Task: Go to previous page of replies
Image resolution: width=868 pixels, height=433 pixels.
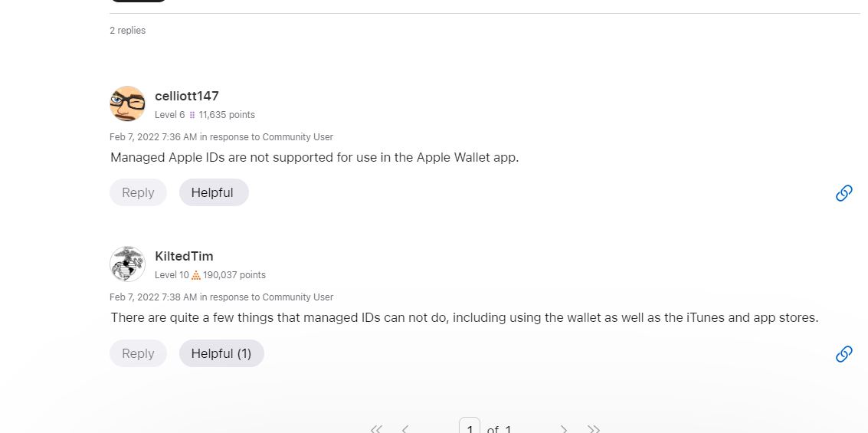Action: coord(405,428)
